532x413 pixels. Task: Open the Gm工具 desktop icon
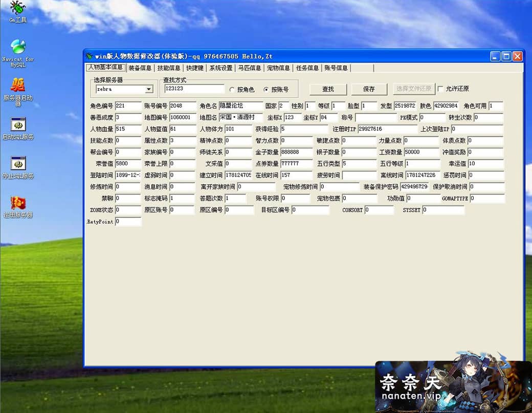(17, 12)
